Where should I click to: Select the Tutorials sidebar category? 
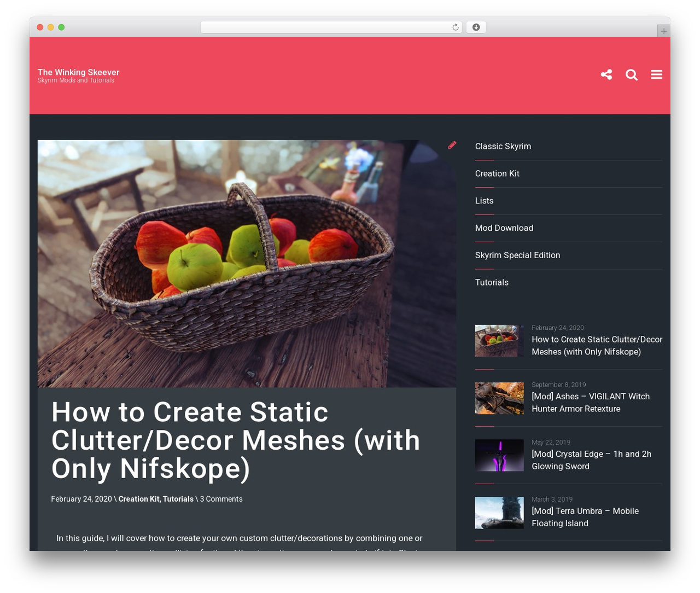pos(492,282)
